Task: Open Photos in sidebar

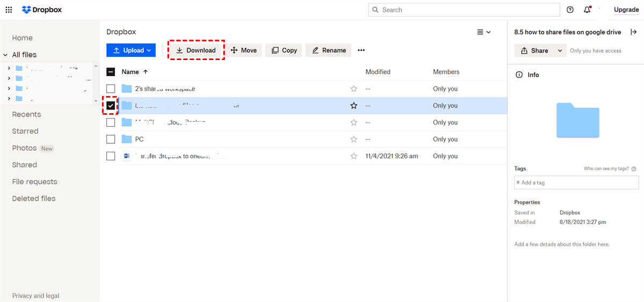Action: click(24, 148)
